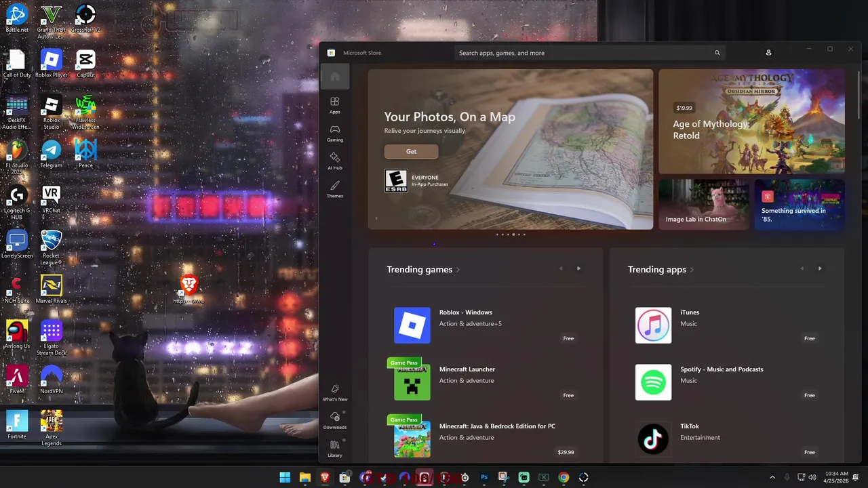Show hidden system tray icons
Image resolution: width=868 pixels, height=488 pixels.
click(x=772, y=477)
